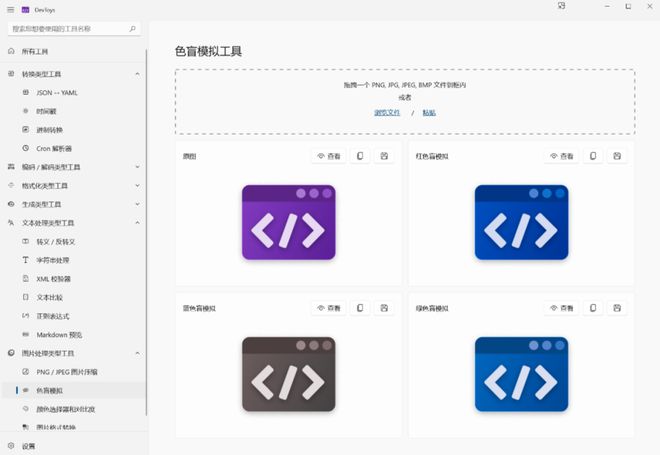Collapse the 文本处理类型工具 group
This screenshot has height=455, width=660.
click(137, 223)
